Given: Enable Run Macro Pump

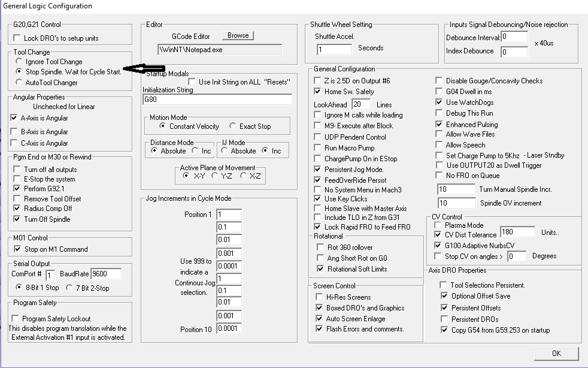Looking at the screenshot, I should tap(317, 147).
